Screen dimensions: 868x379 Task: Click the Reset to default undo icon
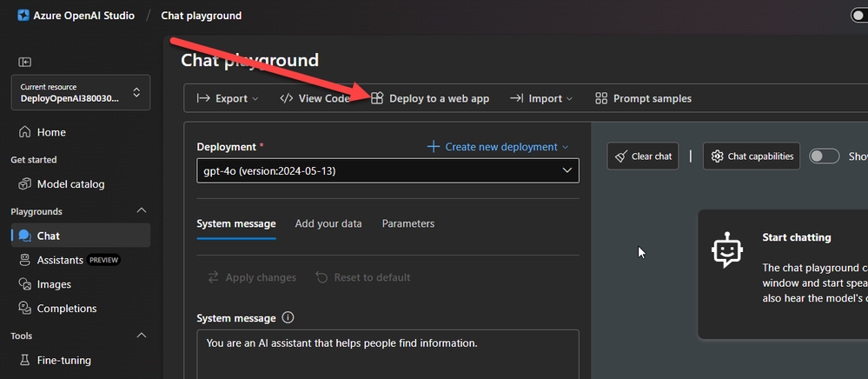(x=321, y=277)
